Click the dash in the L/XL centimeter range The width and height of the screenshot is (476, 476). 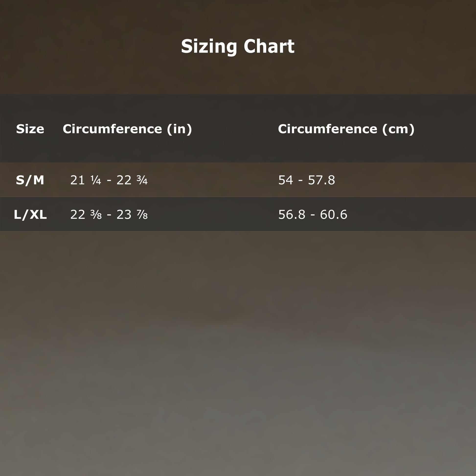pos(313,215)
